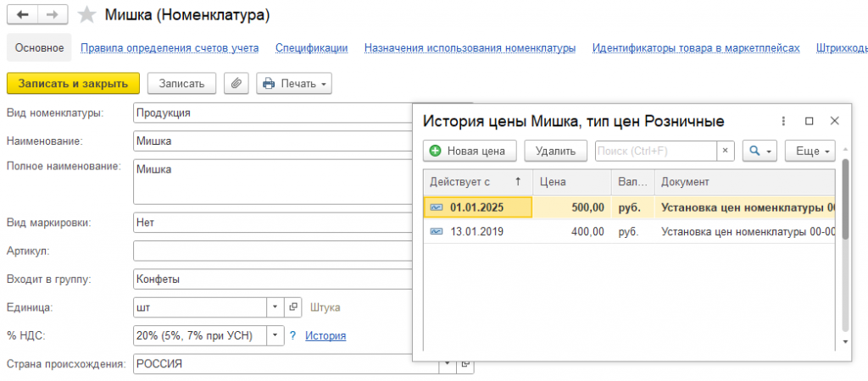Select the 01.01.2025 date cell
The image size is (868, 381).
[x=478, y=207]
